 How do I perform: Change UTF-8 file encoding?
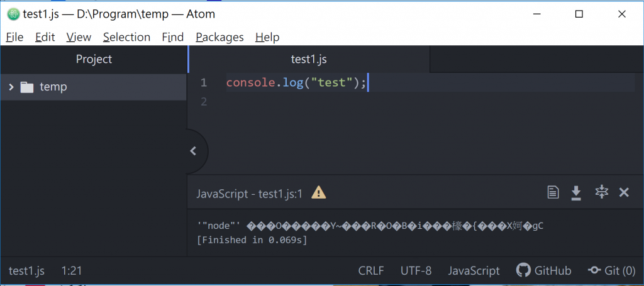coord(416,271)
